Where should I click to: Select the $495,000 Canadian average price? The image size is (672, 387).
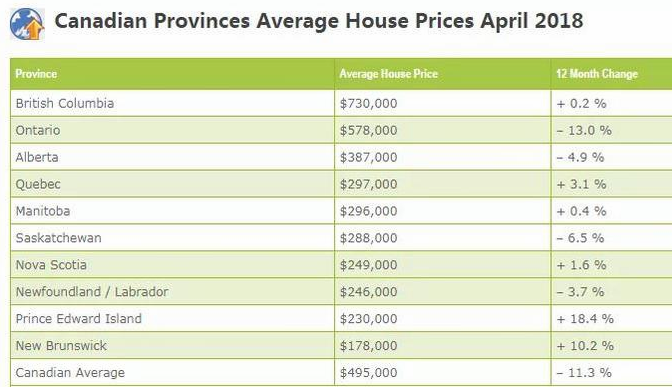coord(369,372)
